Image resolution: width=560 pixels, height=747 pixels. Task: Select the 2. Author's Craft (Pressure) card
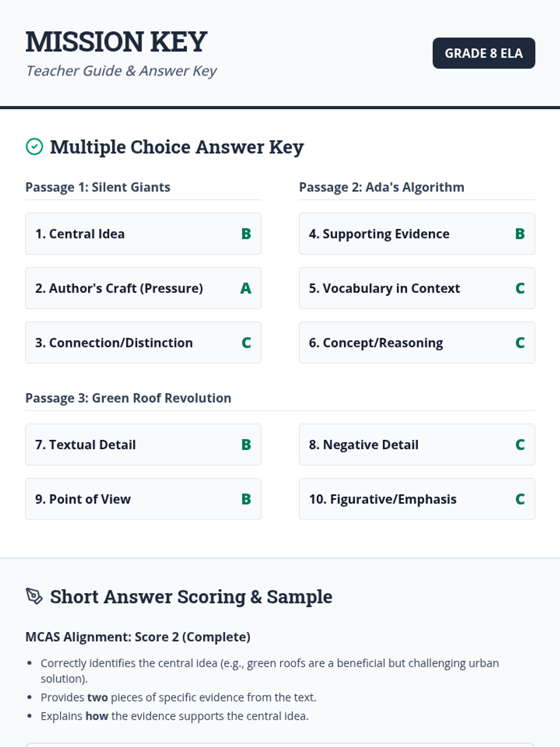(143, 288)
